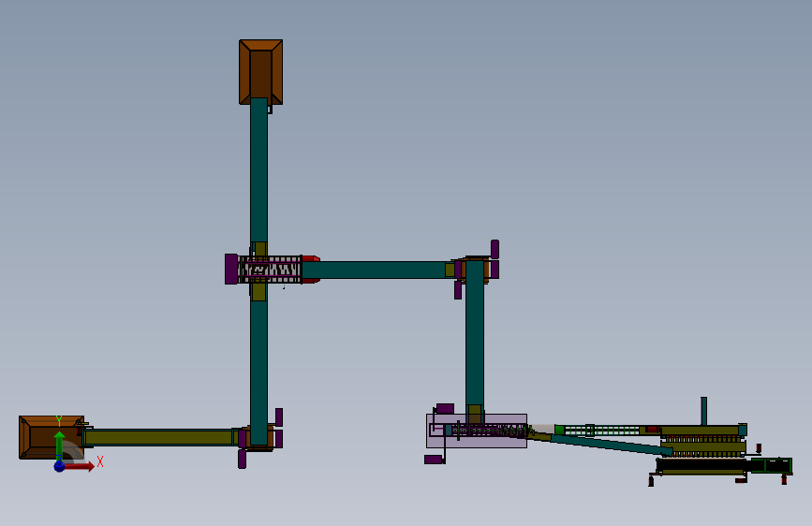
Task: Select the orange hopper atop the vertical conveyor
Action: 261,72
